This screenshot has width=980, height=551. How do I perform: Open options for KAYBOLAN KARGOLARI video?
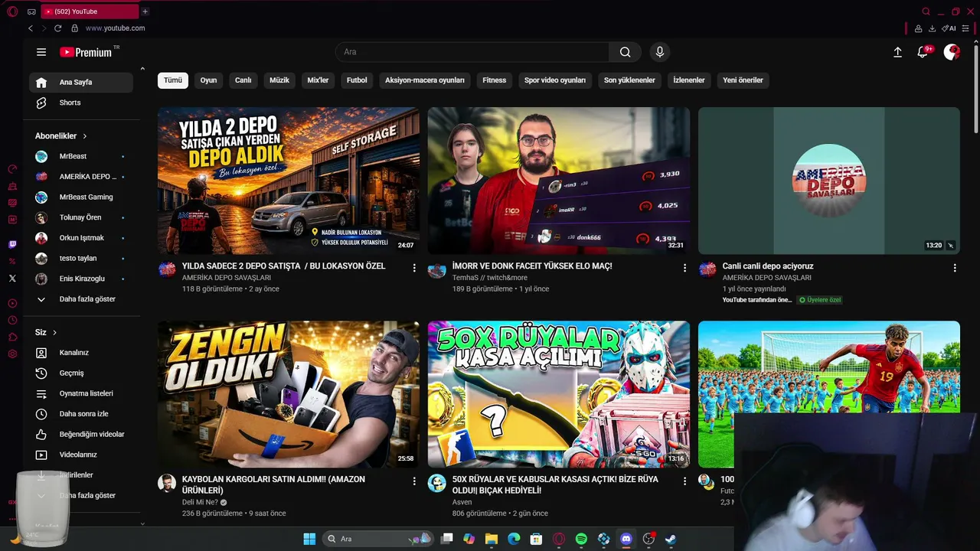coord(414,481)
